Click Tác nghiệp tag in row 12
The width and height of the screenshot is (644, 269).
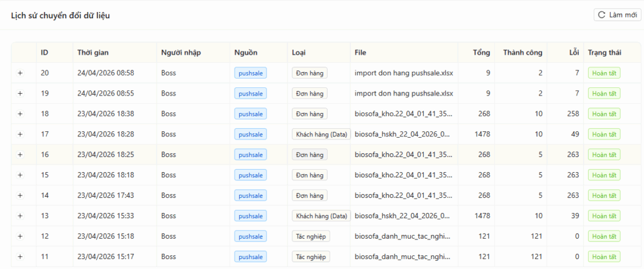click(x=311, y=236)
